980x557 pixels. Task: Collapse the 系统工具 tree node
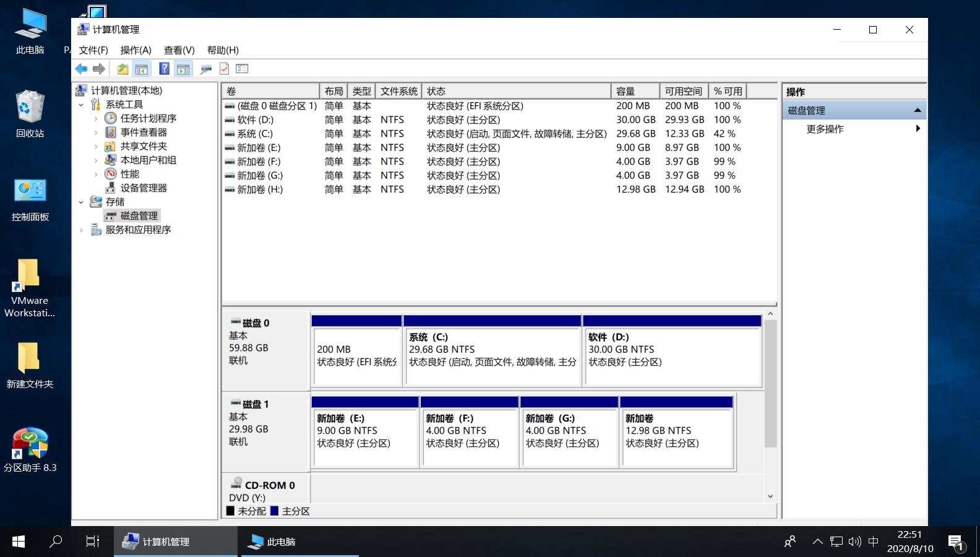[x=81, y=105]
